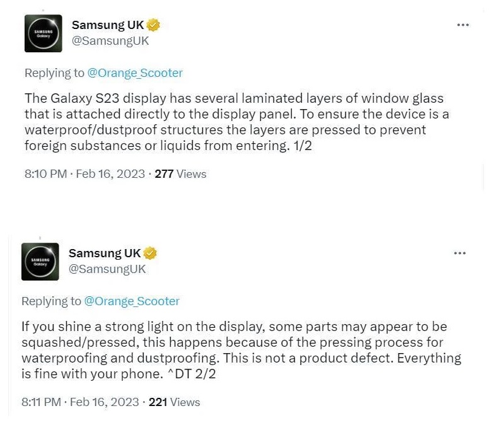Click Samsung Galaxy avatar in second tweet

click(40, 261)
